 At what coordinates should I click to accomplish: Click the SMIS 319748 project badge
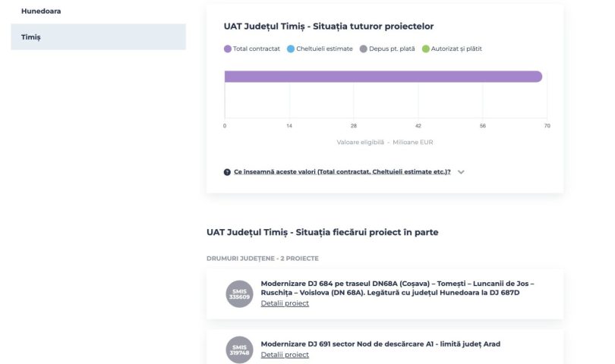coord(239,349)
